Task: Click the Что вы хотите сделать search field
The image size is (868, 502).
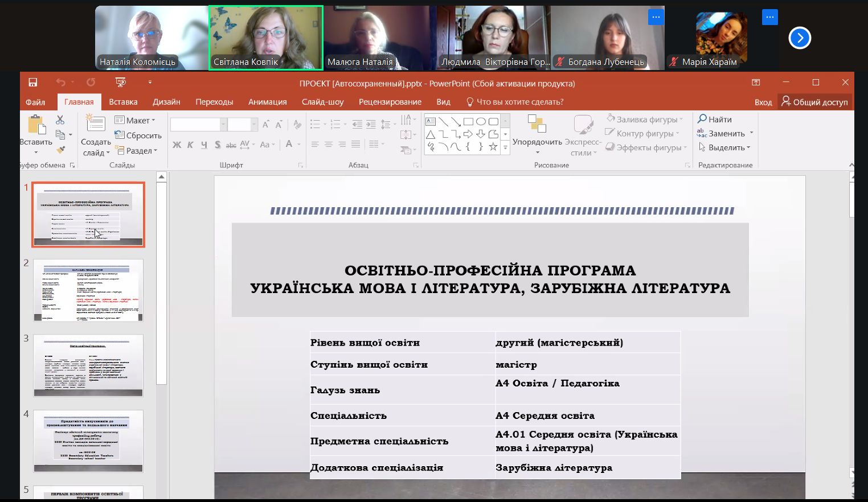Action: click(519, 102)
